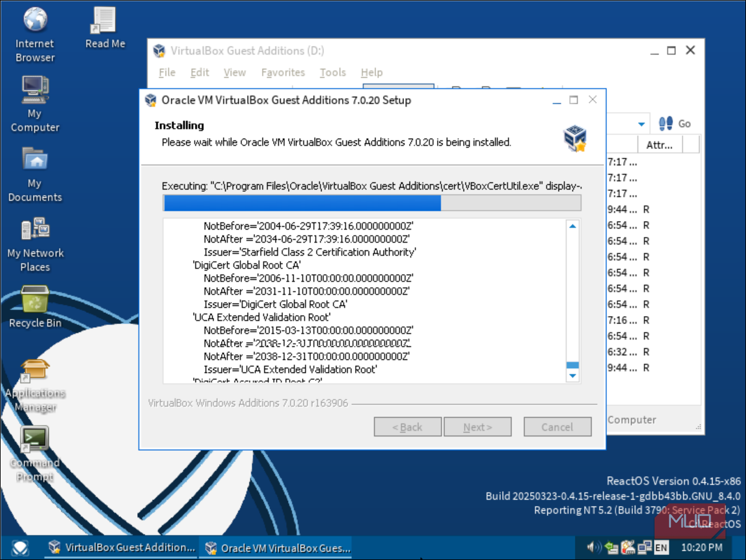
Task: Click the Back button in Setup
Action: pos(408,427)
